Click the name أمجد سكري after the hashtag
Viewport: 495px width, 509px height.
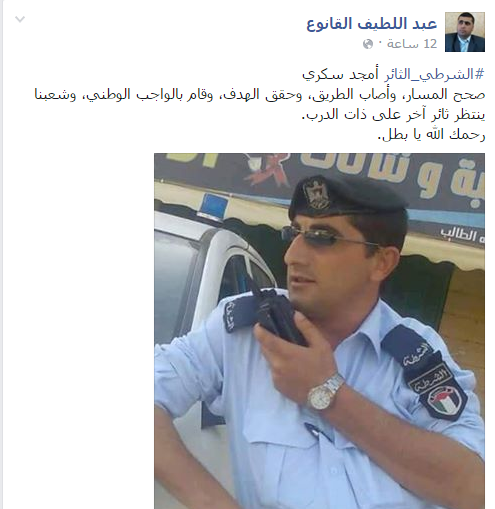coord(340,74)
